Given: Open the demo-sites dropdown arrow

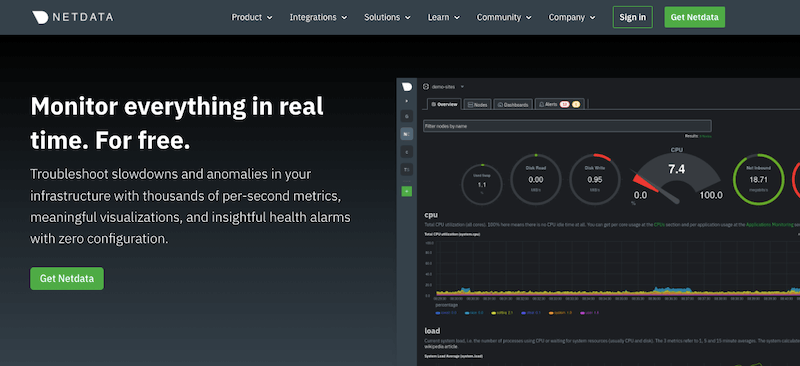Looking at the screenshot, I should [x=462, y=87].
